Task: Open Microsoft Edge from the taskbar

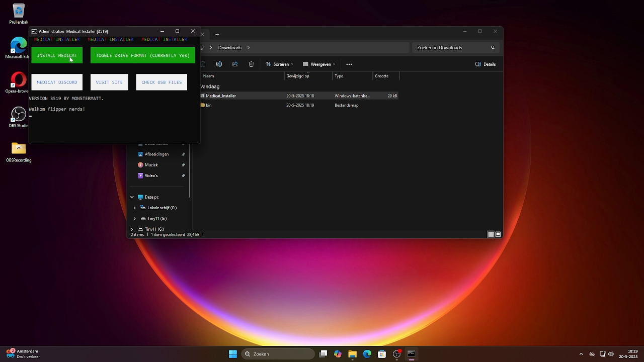Action: click(x=367, y=354)
